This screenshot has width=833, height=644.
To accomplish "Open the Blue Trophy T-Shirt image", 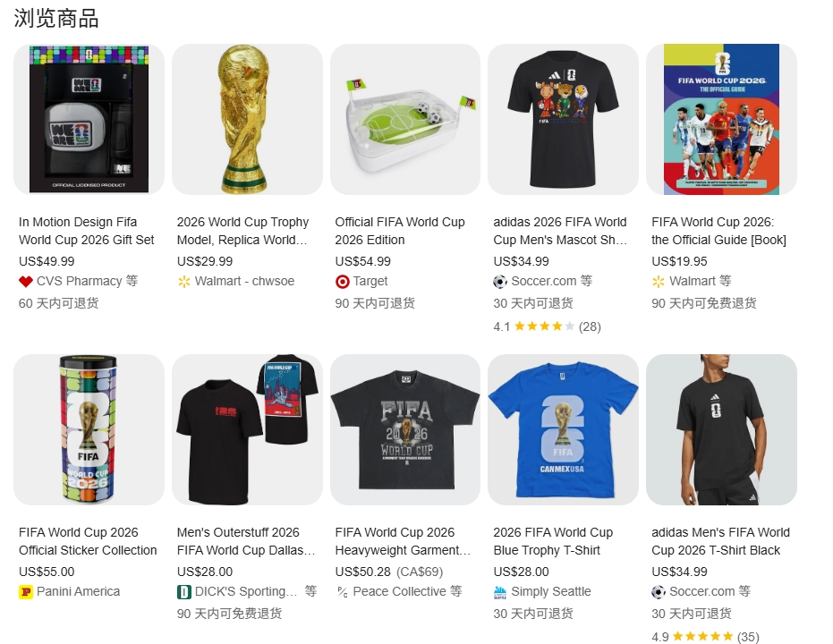I will pos(563,429).
